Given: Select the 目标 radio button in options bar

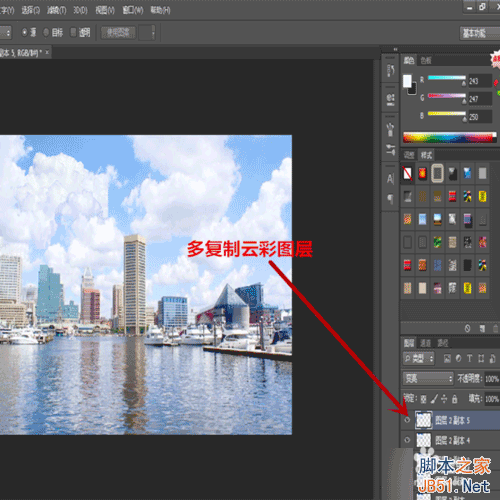Looking at the screenshot, I should click(46, 32).
